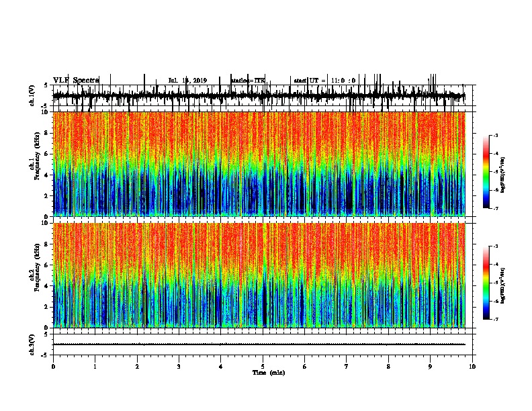Click time-axis tick label "0" minutes

[53, 367]
